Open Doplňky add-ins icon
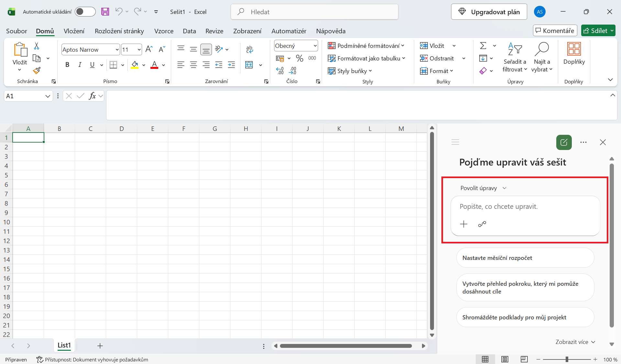621x364 pixels. [x=574, y=53]
